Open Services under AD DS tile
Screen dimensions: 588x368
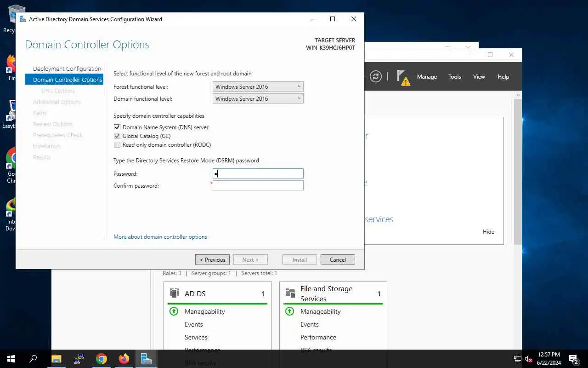196,337
